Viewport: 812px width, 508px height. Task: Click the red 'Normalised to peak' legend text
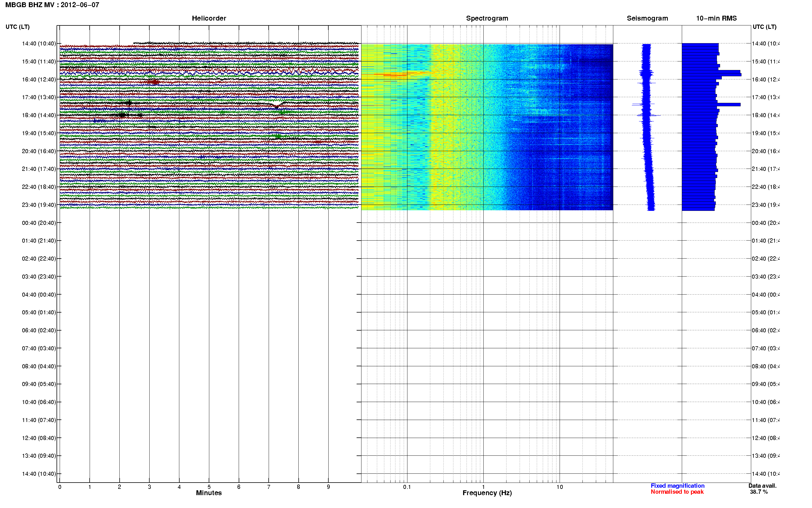click(677, 492)
